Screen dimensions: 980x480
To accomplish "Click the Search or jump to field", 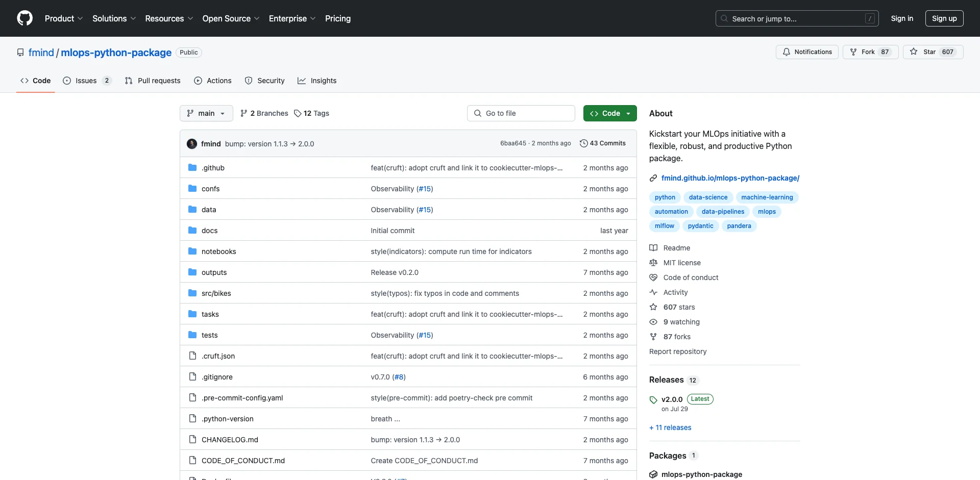I will point(797,18).
